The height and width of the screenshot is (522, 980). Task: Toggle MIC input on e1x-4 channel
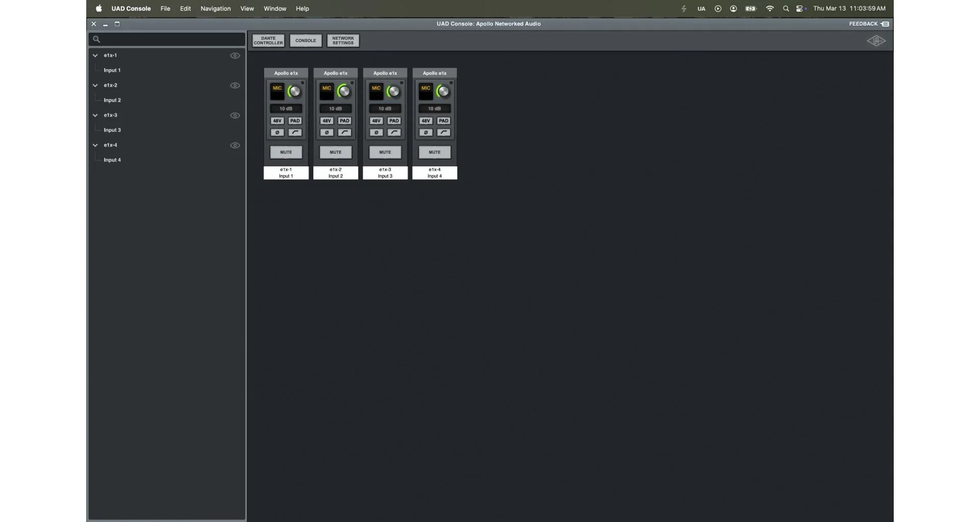tap(426, 91)
